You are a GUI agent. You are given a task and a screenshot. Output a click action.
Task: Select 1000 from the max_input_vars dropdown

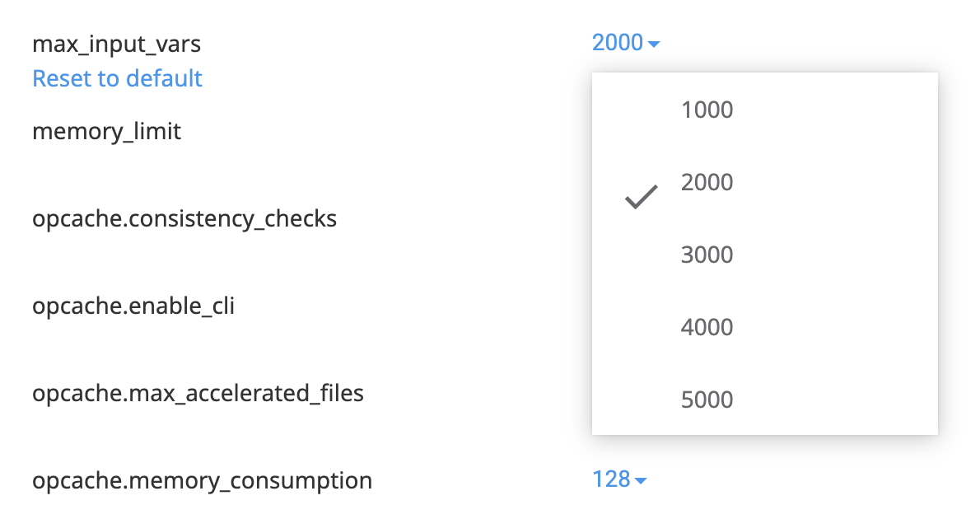707,110
